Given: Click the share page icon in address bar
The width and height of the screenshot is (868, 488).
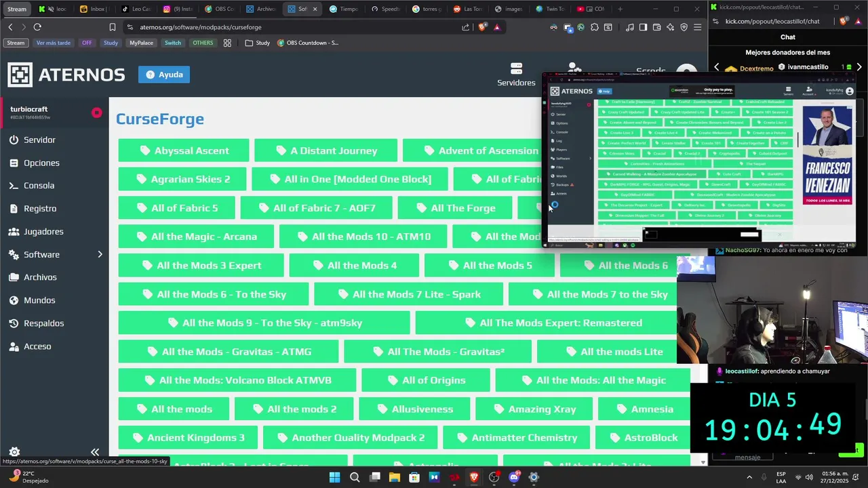Looking at the screenshot, I should (x=465, y=27).
